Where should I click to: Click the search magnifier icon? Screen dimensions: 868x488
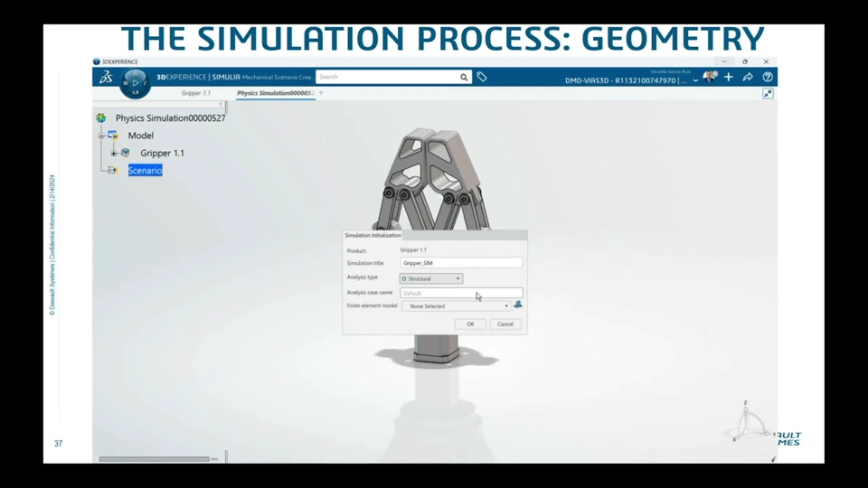tap(464, 78)
